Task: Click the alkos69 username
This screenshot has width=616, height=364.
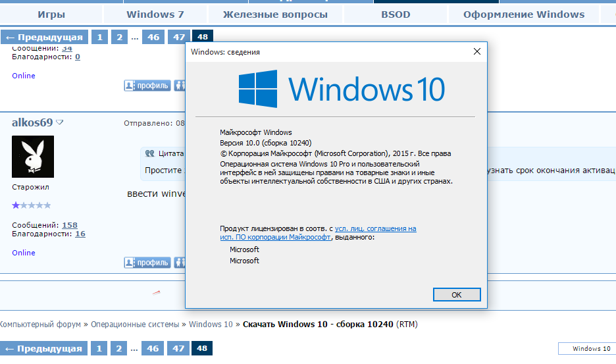Action: tap(32, 122)
